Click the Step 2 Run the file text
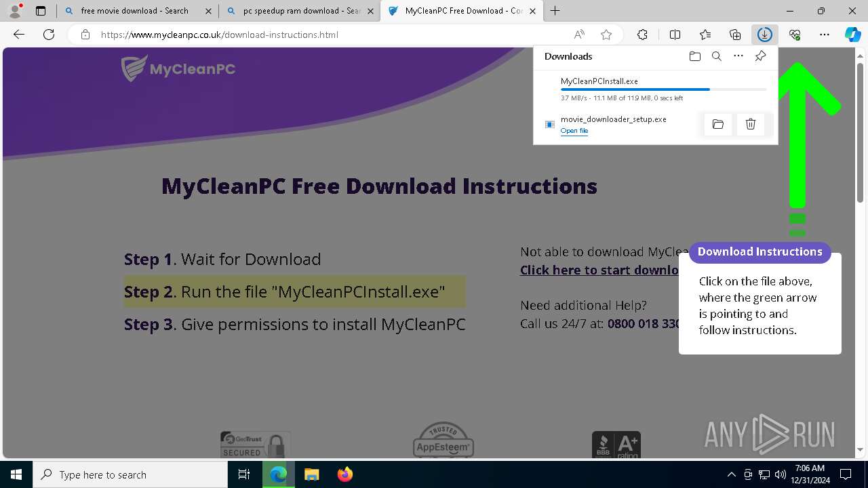 click(x=285, y=291)
